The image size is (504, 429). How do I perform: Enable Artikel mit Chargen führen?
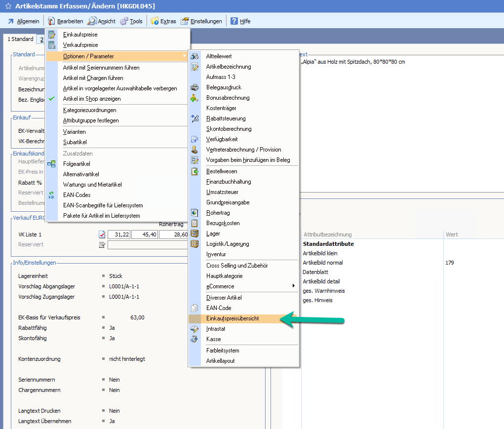click(x=93, y=78)
